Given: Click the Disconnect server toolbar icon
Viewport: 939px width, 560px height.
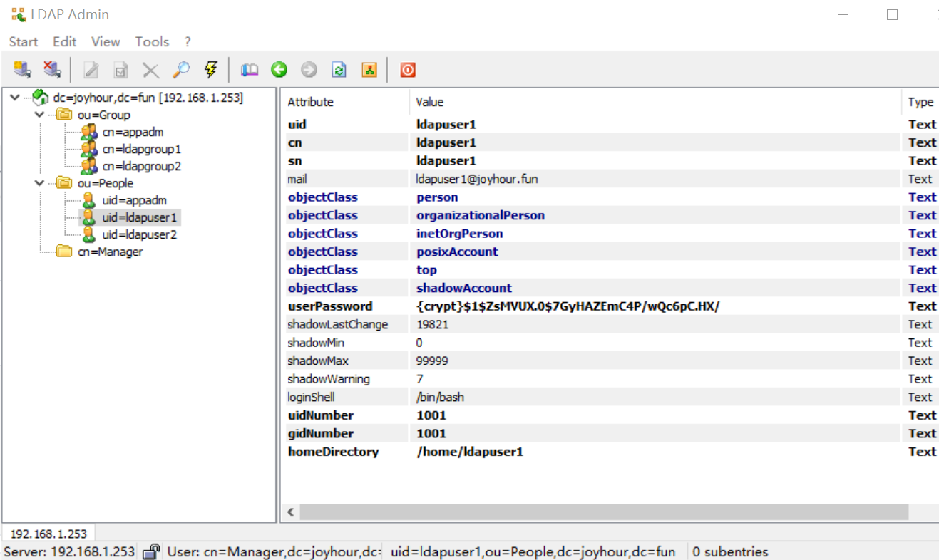Looking at the screenshot, I should [x=52, y=69].
